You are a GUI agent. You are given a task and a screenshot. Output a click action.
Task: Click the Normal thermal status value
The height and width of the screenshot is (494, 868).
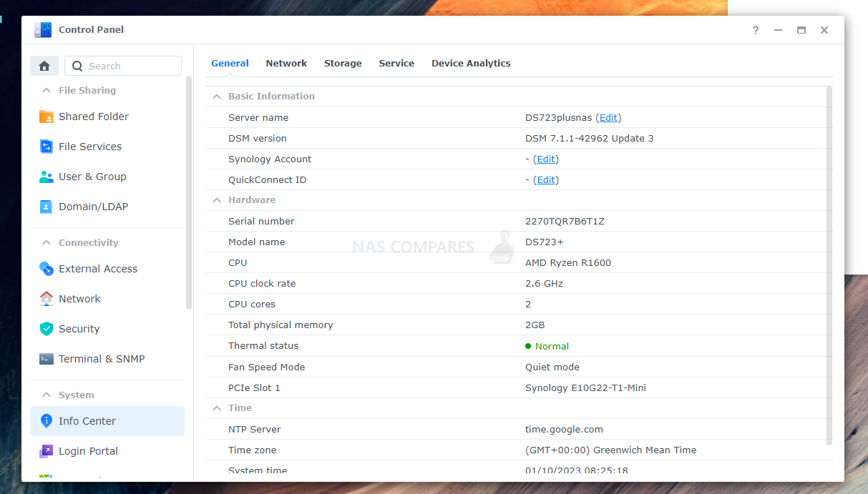point(552,346)
